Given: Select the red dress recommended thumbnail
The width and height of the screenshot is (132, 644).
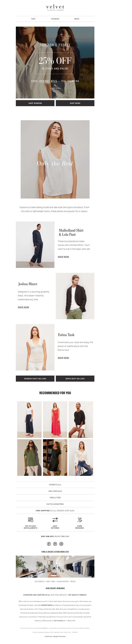Looking at the screenshot, I should [55, 420].
